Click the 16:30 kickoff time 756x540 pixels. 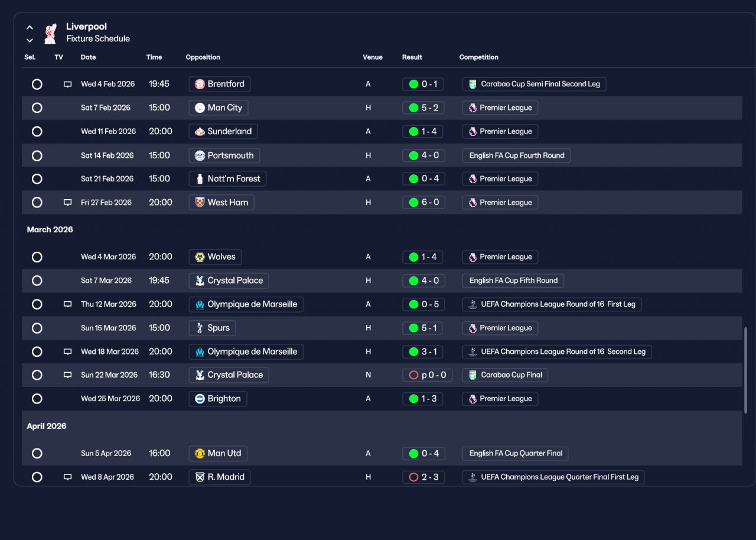coord(159,375)
